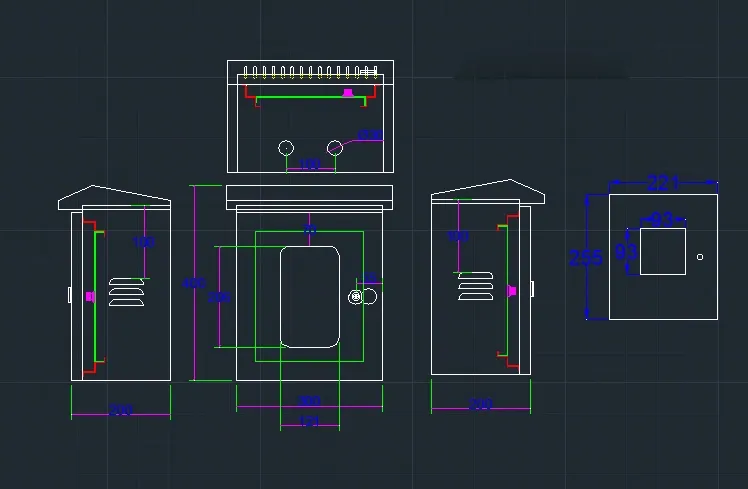Click the tall vertical dimension left of the front view

click(x=193, y=283)
